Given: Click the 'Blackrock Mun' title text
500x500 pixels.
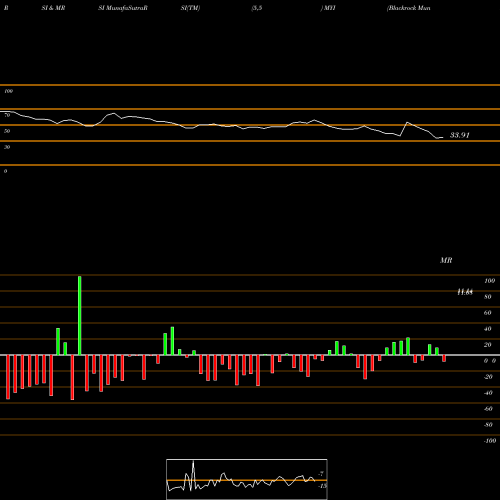Looking at the screenshot, I should (x=408, y=8).
